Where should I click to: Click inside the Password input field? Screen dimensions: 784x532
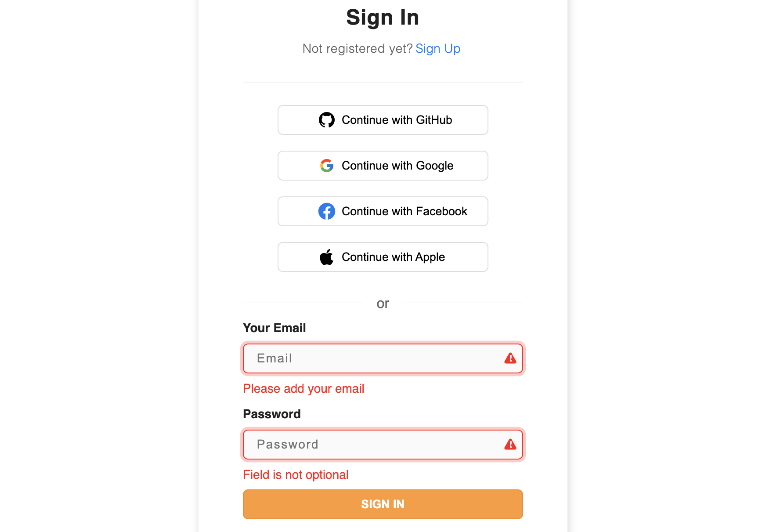(373, 445)
